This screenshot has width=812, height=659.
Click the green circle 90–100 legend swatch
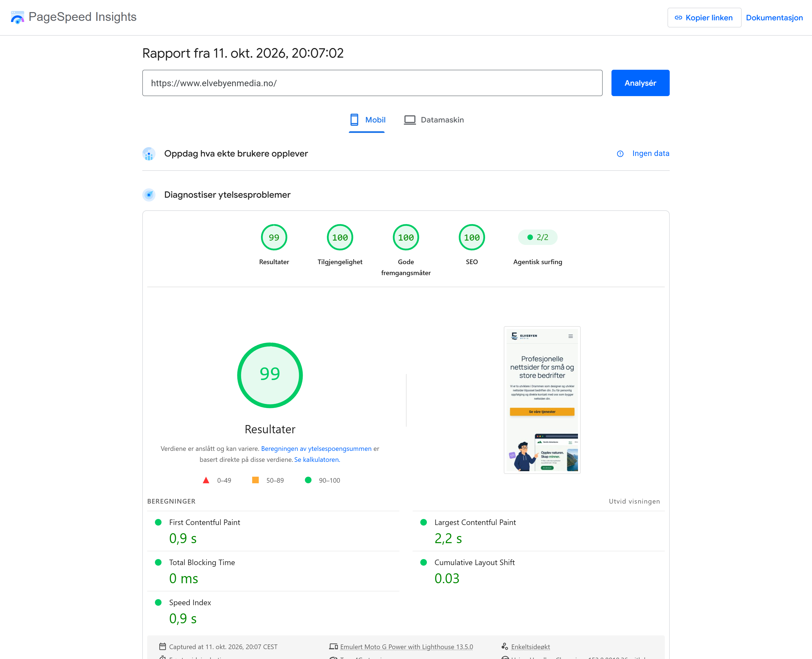coord(308,480)
